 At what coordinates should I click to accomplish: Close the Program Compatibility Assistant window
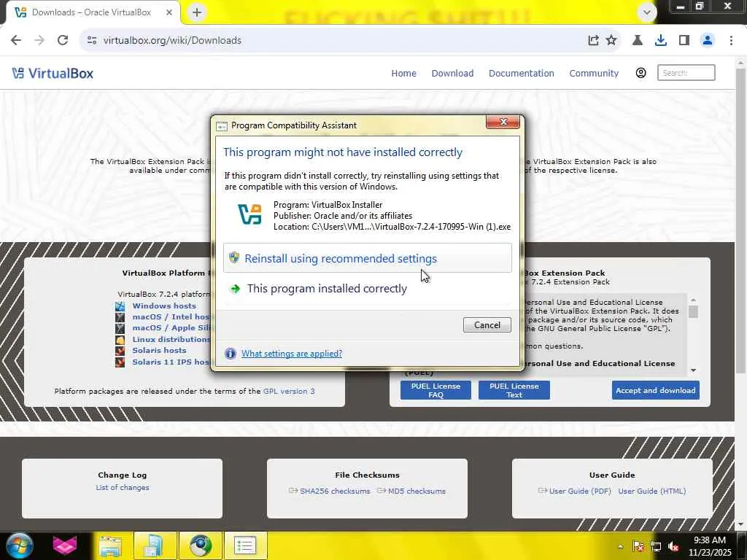503,122
